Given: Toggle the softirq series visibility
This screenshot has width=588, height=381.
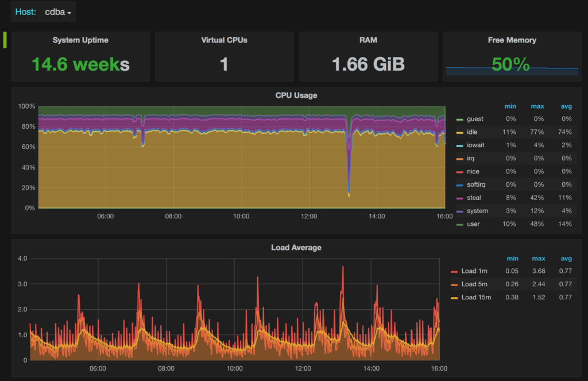Looking at the screenshot, I should coord(475,184).
